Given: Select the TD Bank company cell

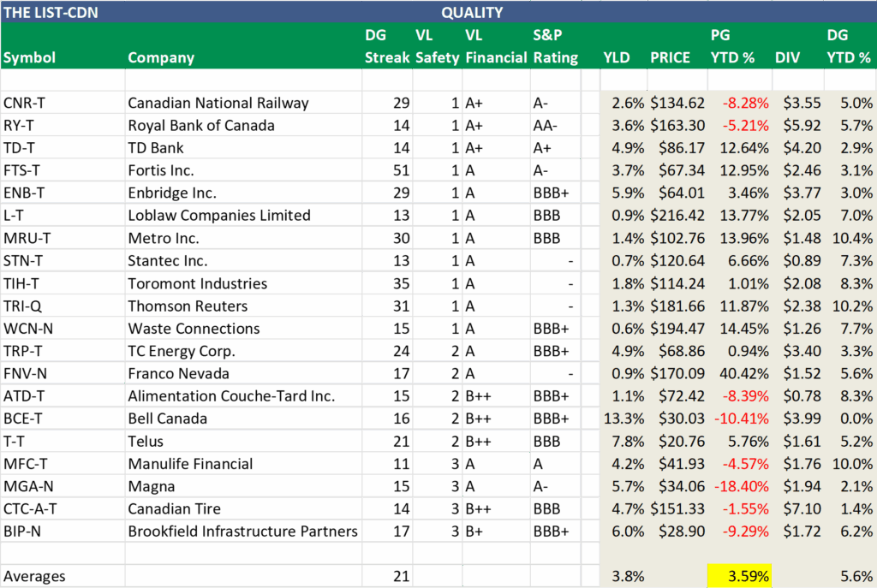Looking at the screenshot, I should (x=244, y=148).
